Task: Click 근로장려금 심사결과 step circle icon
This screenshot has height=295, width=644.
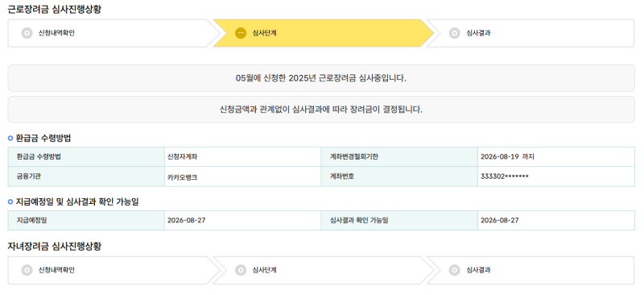Action: 454,33
